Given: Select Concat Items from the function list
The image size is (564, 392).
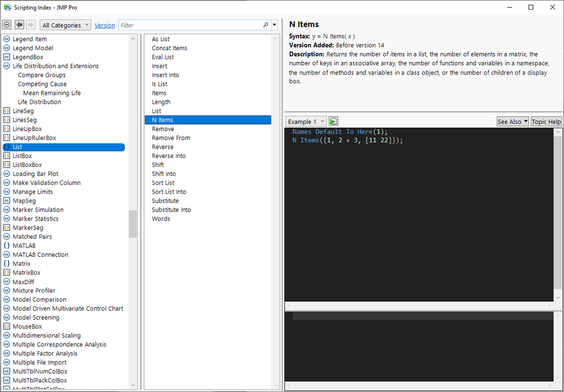Looking at the screenshot, I should (169, 48).
